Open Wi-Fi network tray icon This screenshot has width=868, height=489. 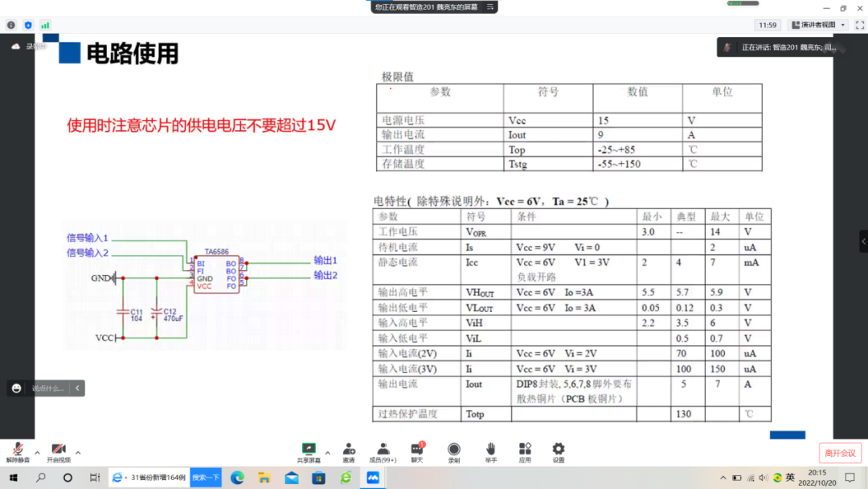(x=751, y=478)
